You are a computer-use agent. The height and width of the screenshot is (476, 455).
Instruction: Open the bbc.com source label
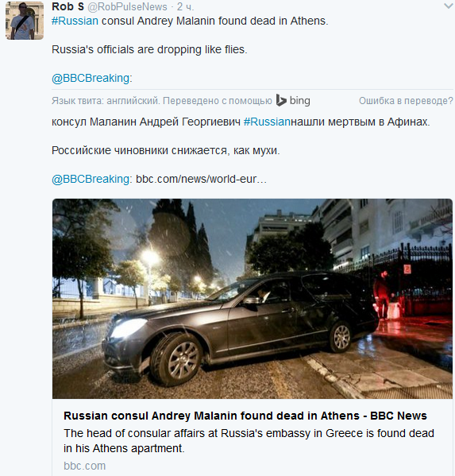tap(85, 466)
